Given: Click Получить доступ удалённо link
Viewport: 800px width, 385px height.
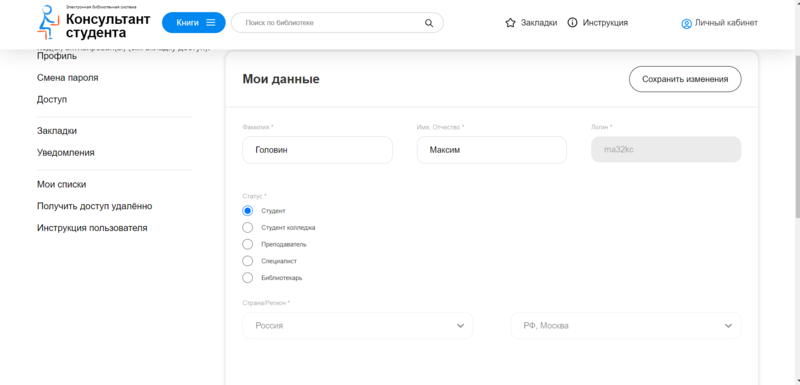Looking at the screenshot, I should coord(94,206).
